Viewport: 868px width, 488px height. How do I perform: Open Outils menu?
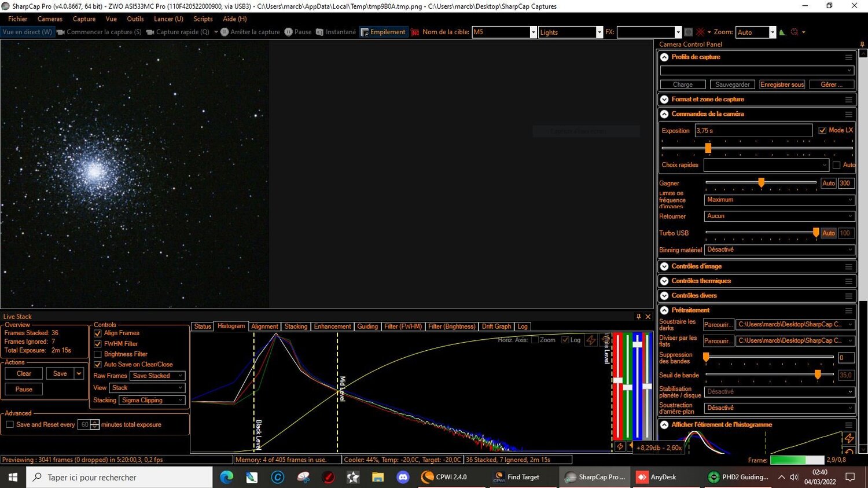[x=135, y=19]
